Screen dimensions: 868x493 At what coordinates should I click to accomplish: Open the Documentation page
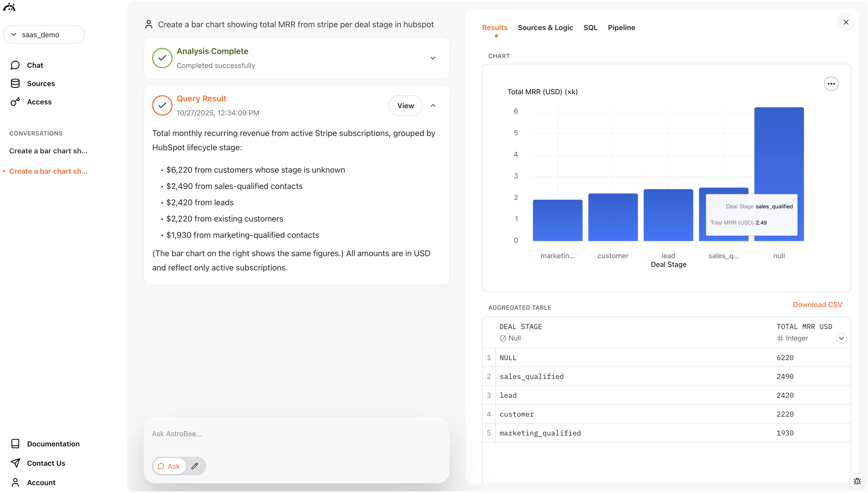tap(53, 444)
